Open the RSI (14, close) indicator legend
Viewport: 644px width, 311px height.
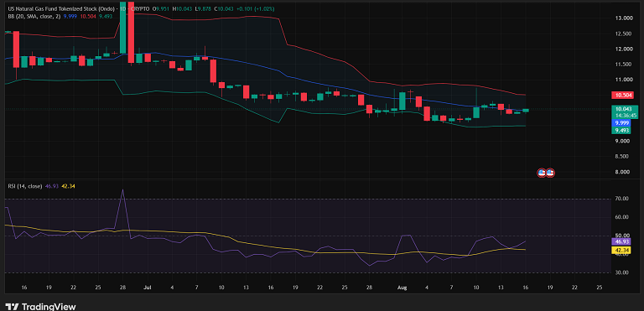coord(24,186)
